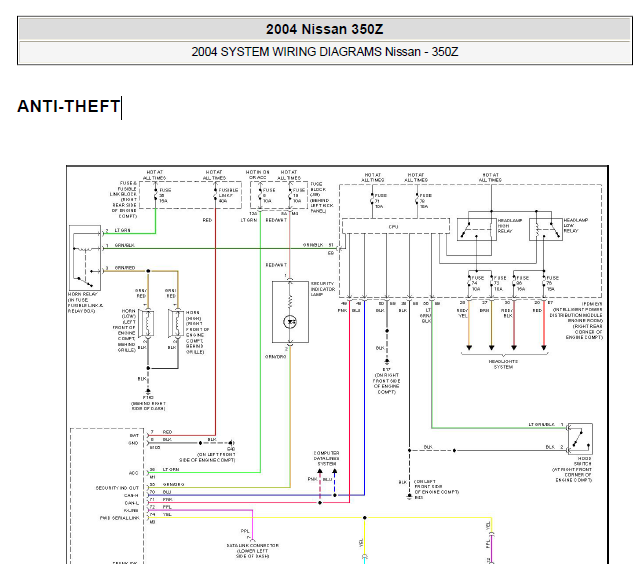Viewport: 643px width, 564px height.
Task: Click the headlamp low relay symbol
Action: click(545, 229)
